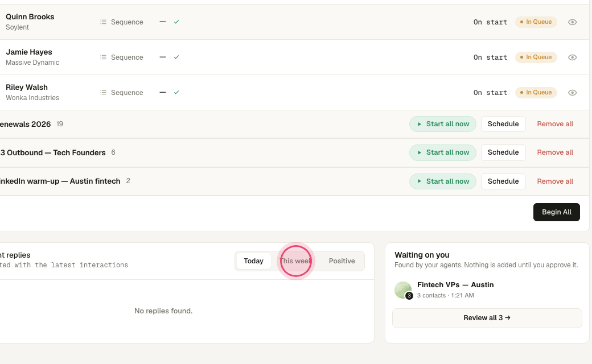Viewport: 592px width, 364px height.
Task: Remove all from LinkedIn warm-up campaign
Action: pyautogui.click(x=555, y=181)
